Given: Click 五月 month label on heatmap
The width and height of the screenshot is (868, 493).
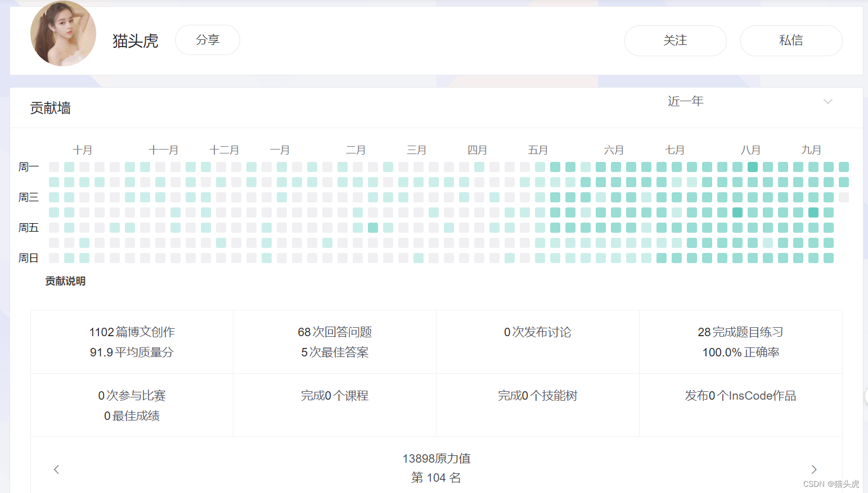Looking at the screenshot, I should click(x=538, y=150).
